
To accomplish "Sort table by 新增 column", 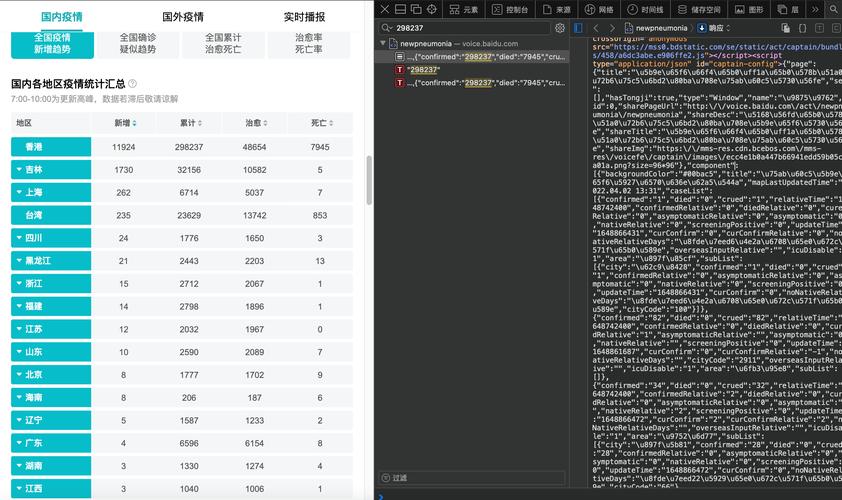I will (x=125, y=123).
